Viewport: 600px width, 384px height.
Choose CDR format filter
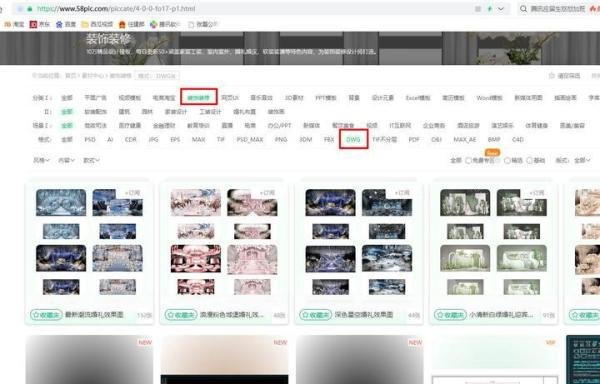(130, 140)
